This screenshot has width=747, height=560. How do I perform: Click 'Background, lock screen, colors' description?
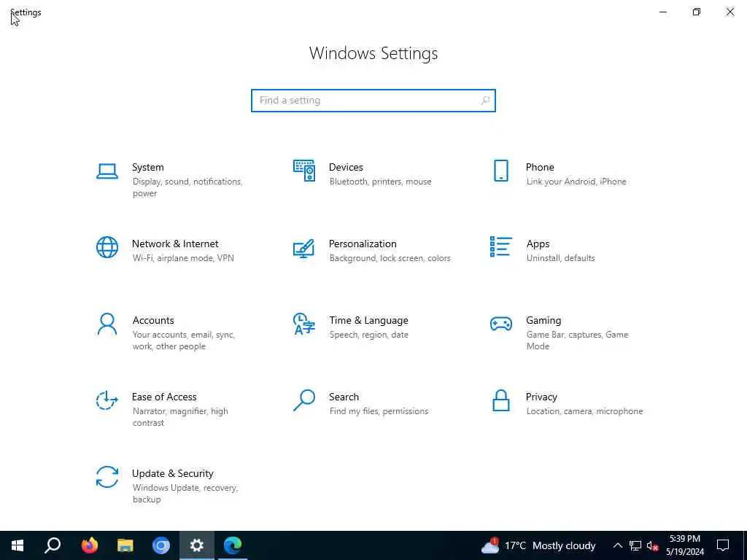[x=390, y=258]
